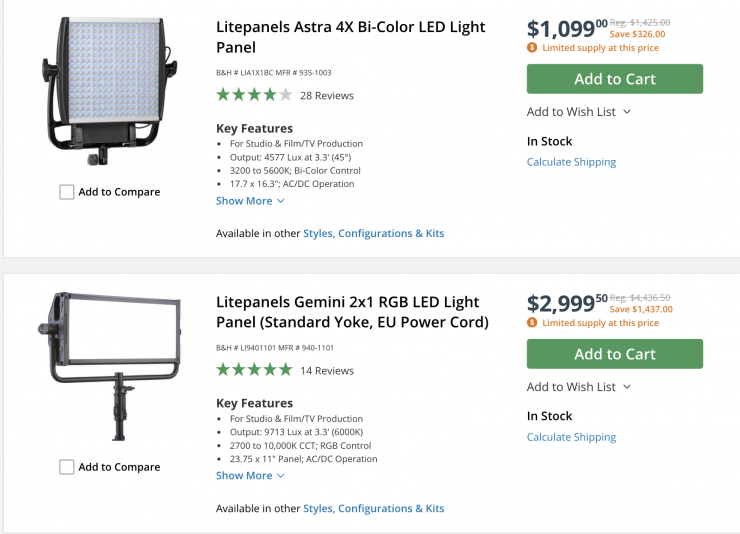Tick Add to Compare for Gemini 2x1
Screen dimensions: 740x534
point(67,467)
